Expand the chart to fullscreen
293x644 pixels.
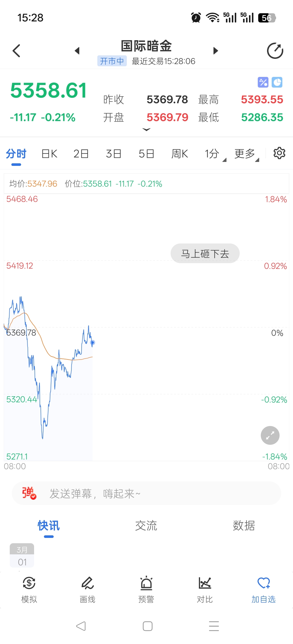pyautogui.click(x=270, y=435)
